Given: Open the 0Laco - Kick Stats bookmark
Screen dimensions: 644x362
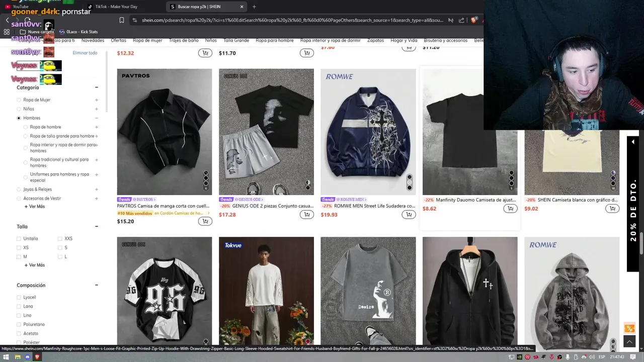Looking at the screenshot, I should point(78,32).
